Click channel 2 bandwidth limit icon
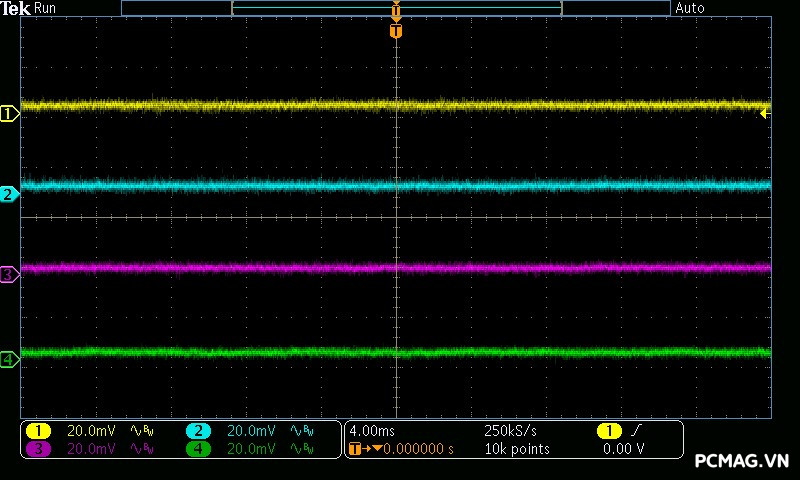This screenshot has height=480, width=800. (301, 431)
